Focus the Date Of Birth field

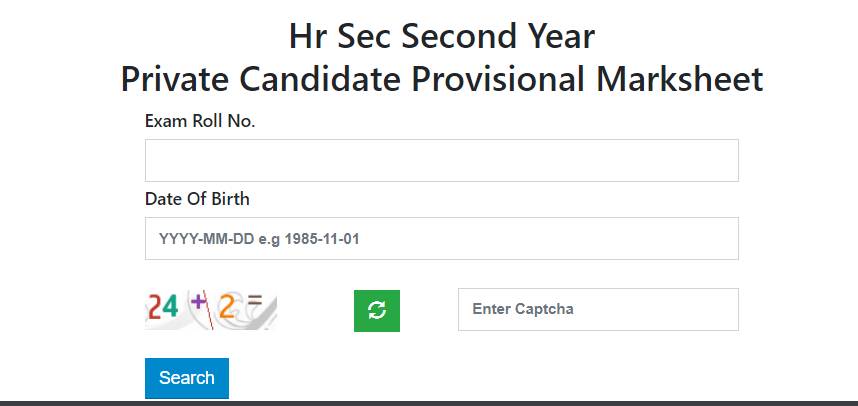point(442,239)
